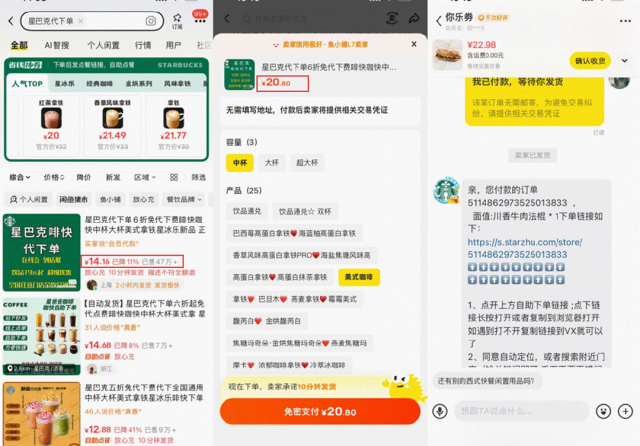Choose 超大杯 capacity option

point(307,163)
